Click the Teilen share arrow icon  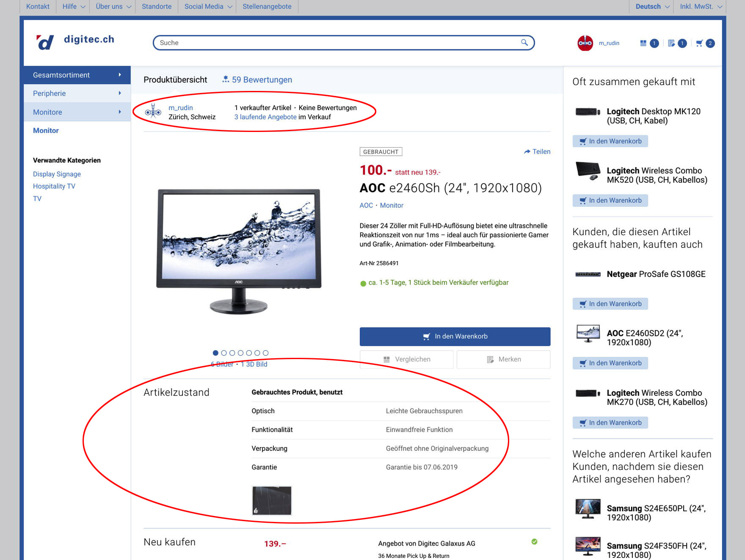point(527,152)
